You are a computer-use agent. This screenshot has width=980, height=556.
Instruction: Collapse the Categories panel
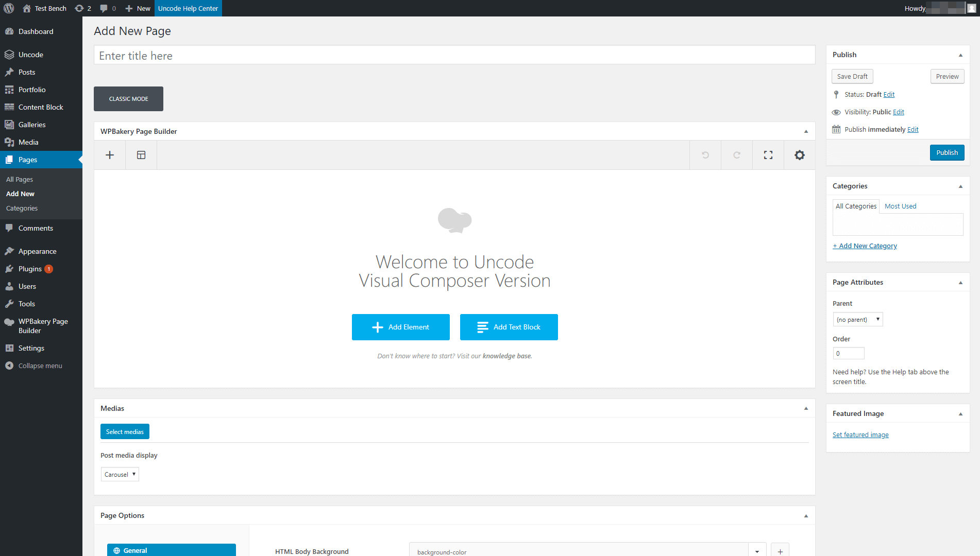[x=960, y=186]
